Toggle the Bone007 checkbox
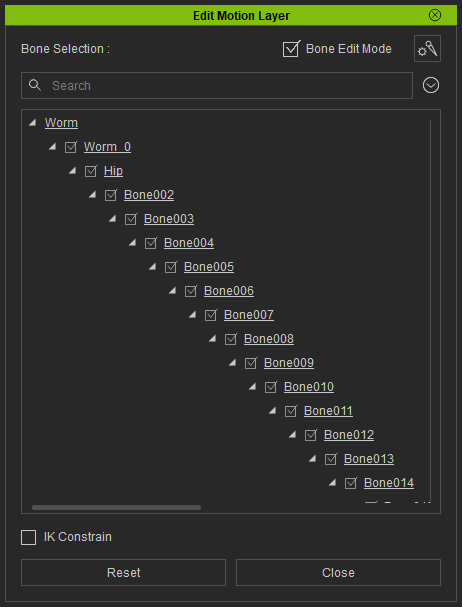 point(211,315)
